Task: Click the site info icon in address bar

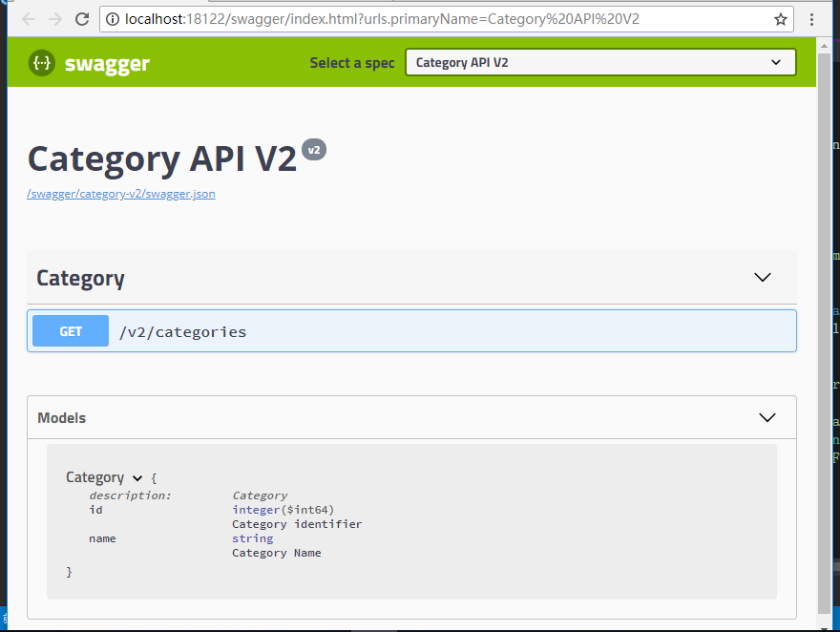Action: click(113, 19)
